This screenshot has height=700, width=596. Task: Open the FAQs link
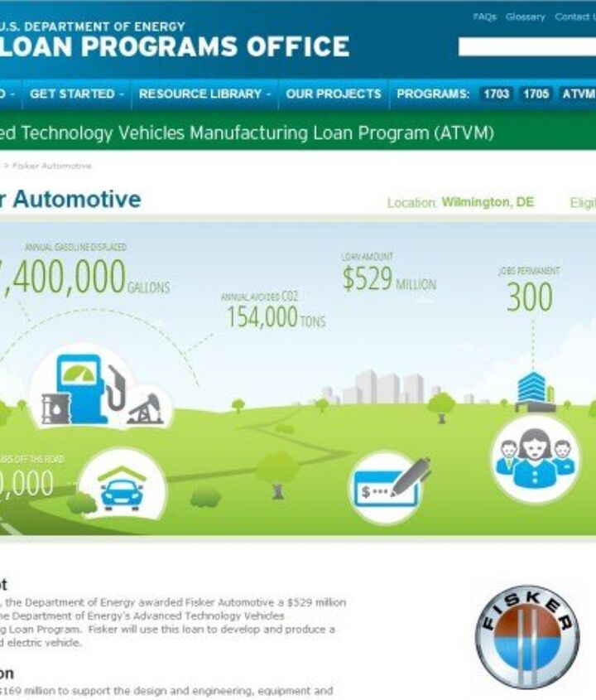(485, 17)
